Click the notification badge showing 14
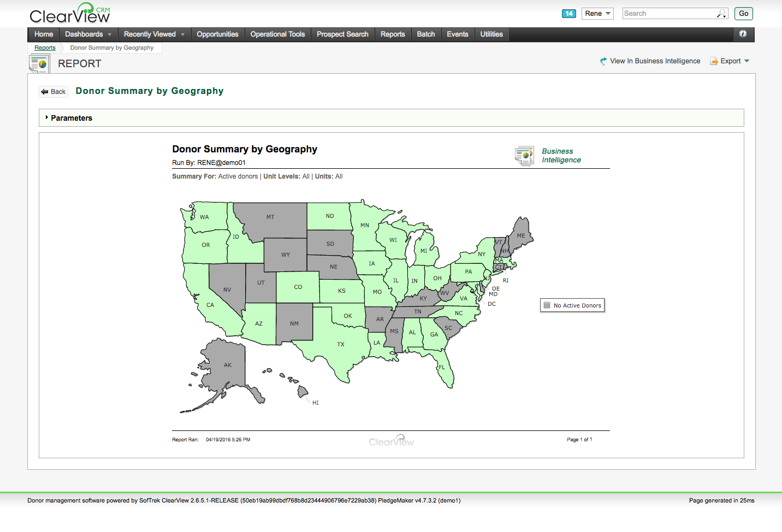 pyautogui.click(x=568, y=14)
